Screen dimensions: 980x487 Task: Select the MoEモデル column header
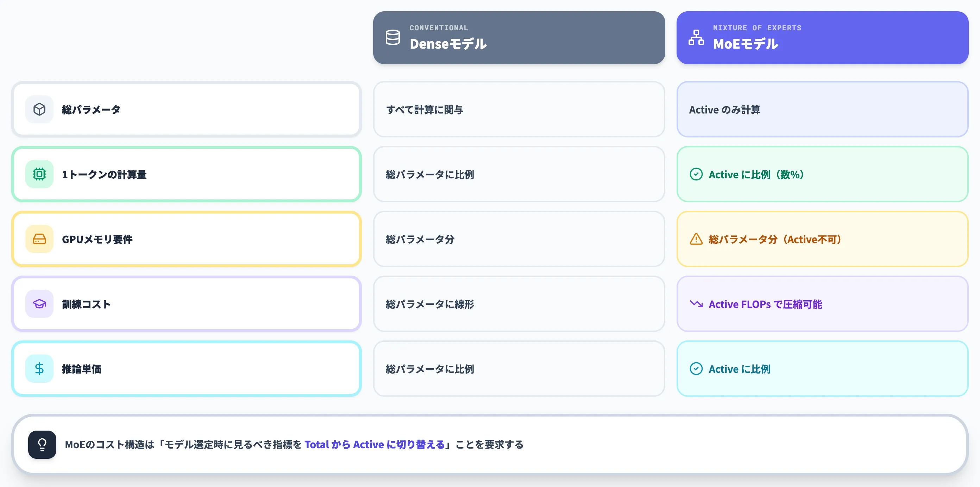(822, 37)
